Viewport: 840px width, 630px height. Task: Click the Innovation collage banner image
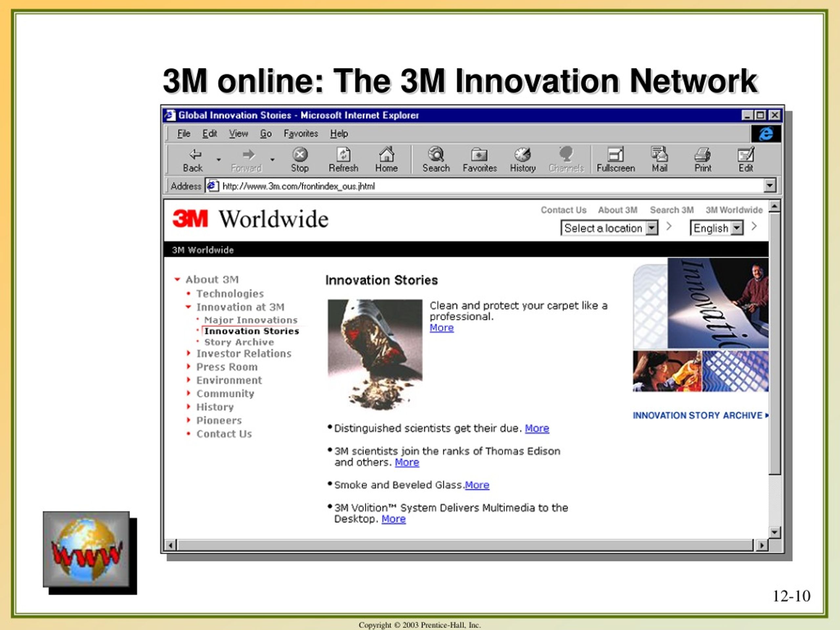click(x=701, y=325)
